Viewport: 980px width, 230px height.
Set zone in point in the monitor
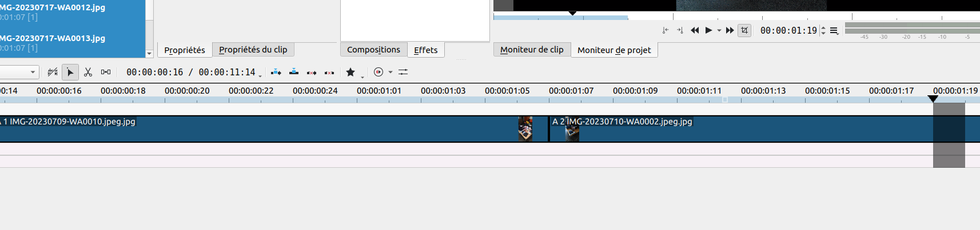(x=666, y=30)
